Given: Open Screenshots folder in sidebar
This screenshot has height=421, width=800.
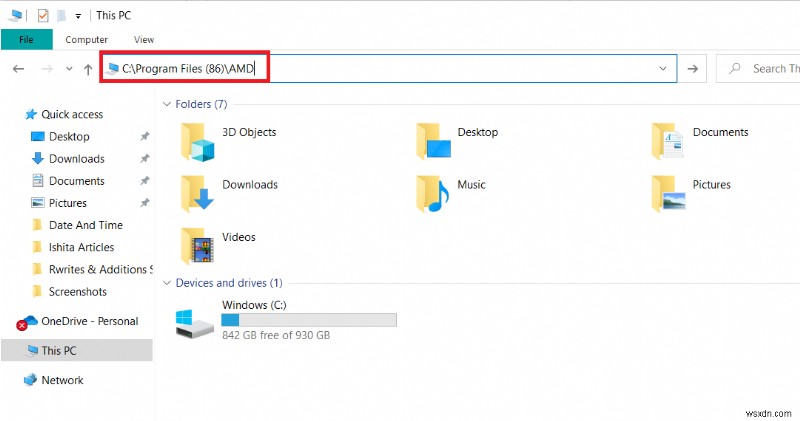Looking at the screenshot, I should coord(78,292).
